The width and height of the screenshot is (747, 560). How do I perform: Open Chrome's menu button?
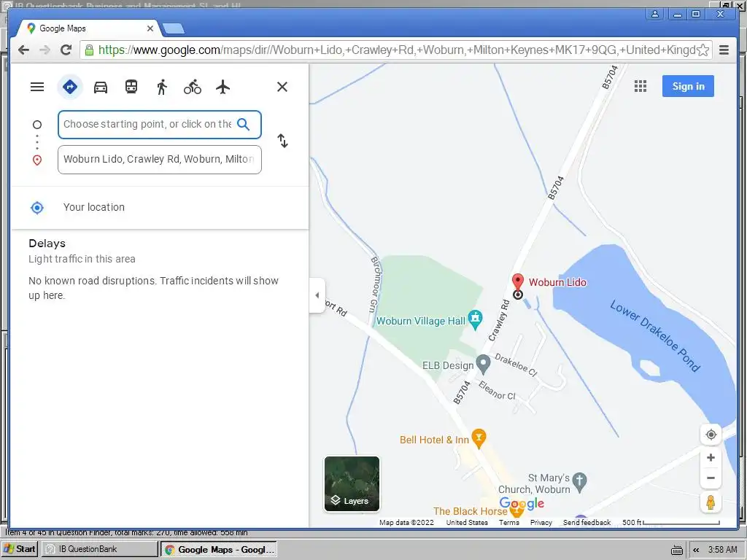(724, 50)
